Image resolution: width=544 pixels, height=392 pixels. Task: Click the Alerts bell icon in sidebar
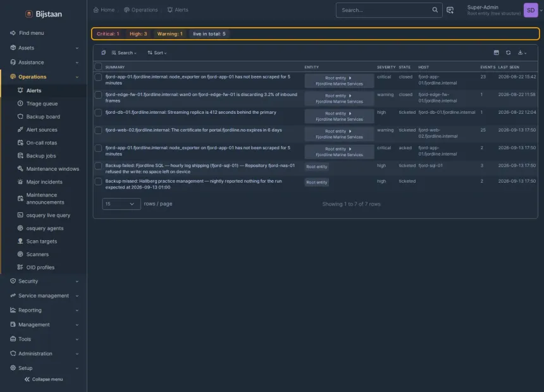click(x=20, y=90)
